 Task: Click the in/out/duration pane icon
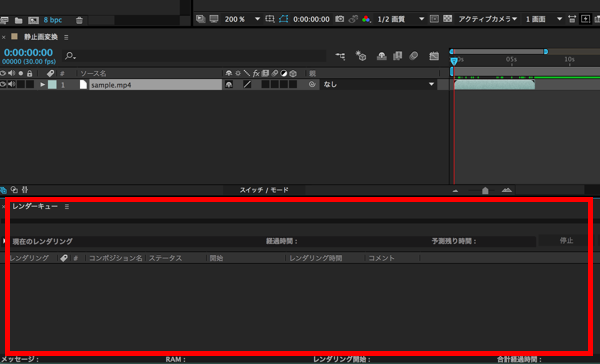pos(25,190)
